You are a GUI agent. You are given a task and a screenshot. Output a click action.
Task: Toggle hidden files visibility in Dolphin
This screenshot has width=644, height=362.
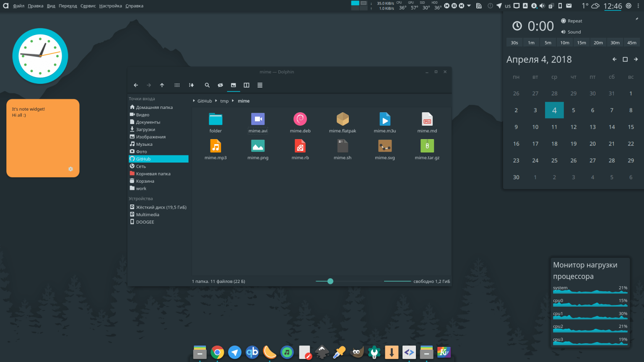click(x=220, y=85)
